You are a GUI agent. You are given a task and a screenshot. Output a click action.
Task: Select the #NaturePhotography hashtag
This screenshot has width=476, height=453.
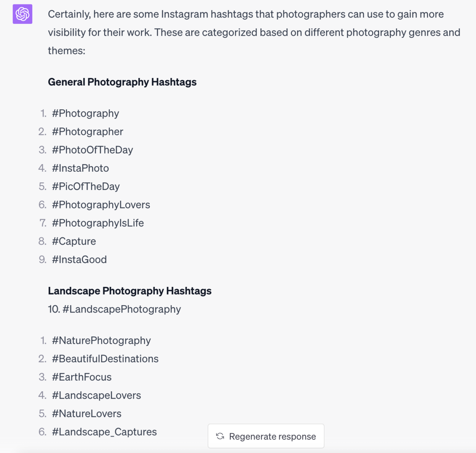tap(101, 340)
